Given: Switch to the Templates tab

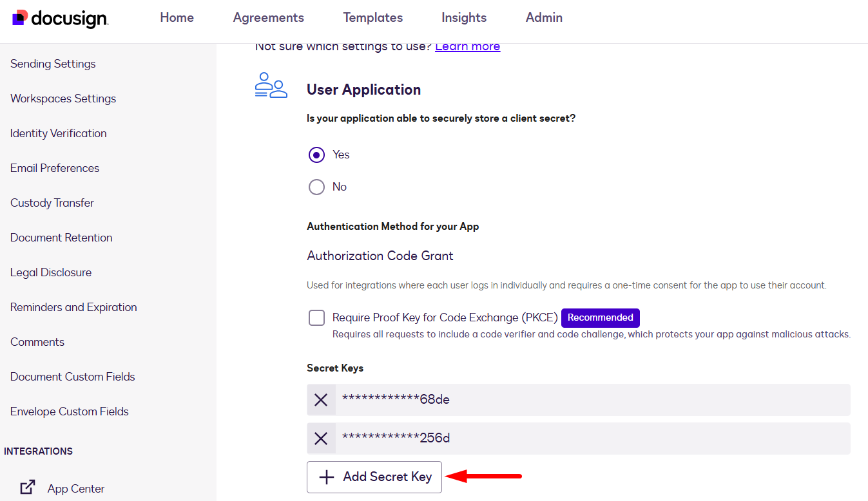Looking at the screenshot, I should 373,18.
